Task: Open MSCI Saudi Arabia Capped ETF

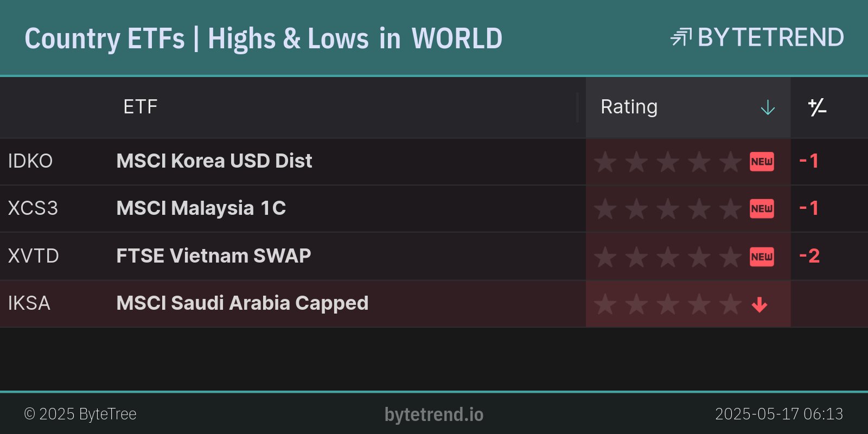Action: coord(242,303)
